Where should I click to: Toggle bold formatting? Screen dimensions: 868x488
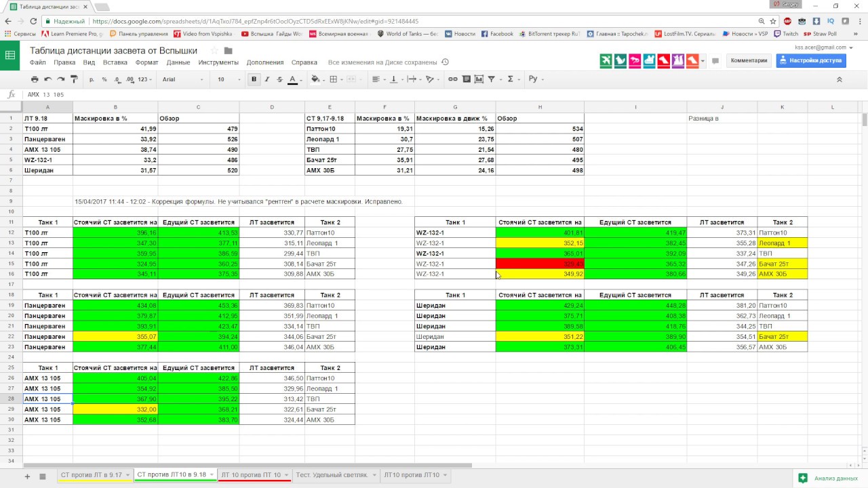click(254, 79)
